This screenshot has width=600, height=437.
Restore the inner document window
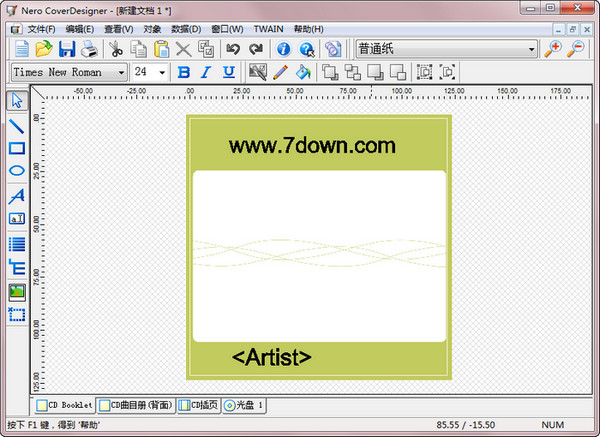coord(572,29)
